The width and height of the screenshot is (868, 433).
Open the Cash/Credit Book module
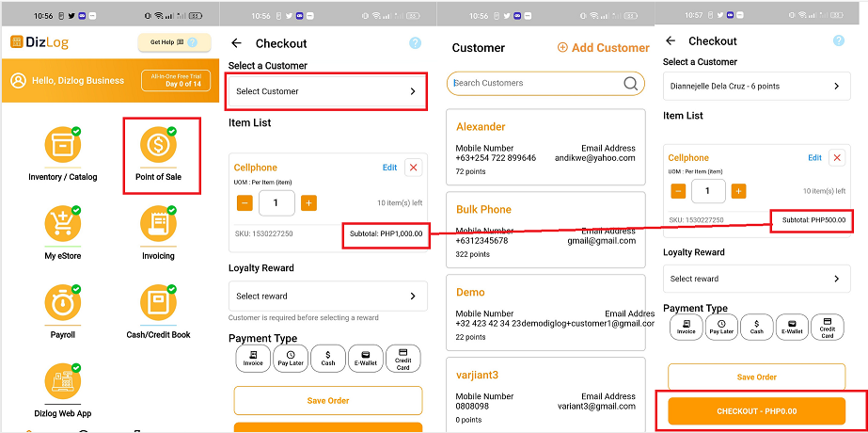pos(158,312)
